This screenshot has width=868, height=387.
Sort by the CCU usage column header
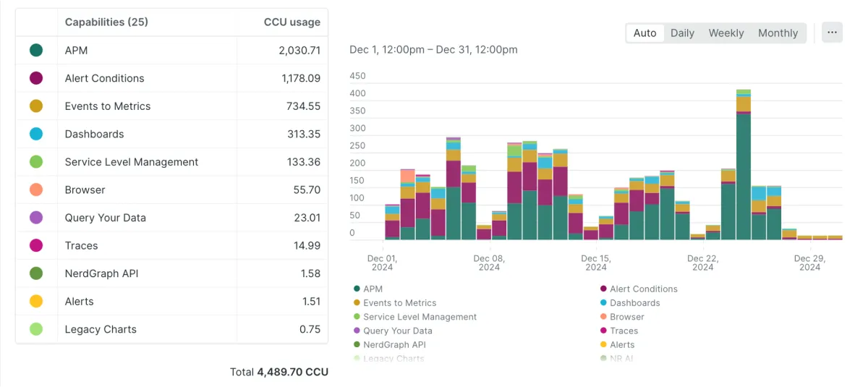click(x=292, y=22)
